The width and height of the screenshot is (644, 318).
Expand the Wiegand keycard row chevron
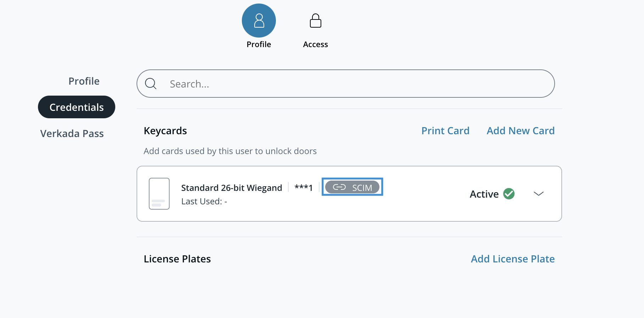click(x=538, y=194)
